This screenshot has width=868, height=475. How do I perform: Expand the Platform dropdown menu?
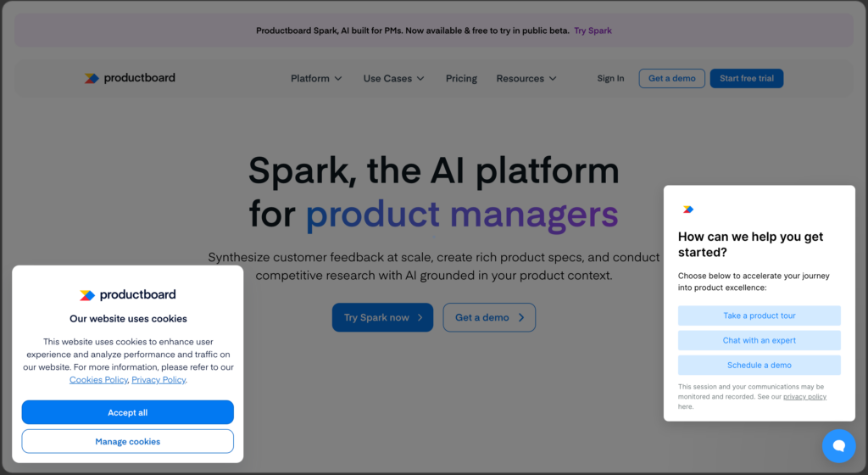coord(316,79)
